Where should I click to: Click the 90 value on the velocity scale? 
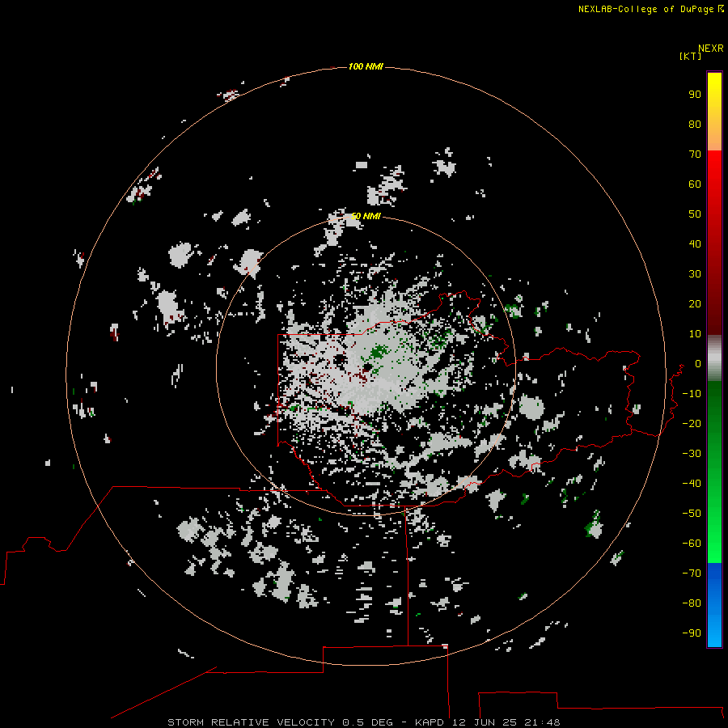click(695, 95)
